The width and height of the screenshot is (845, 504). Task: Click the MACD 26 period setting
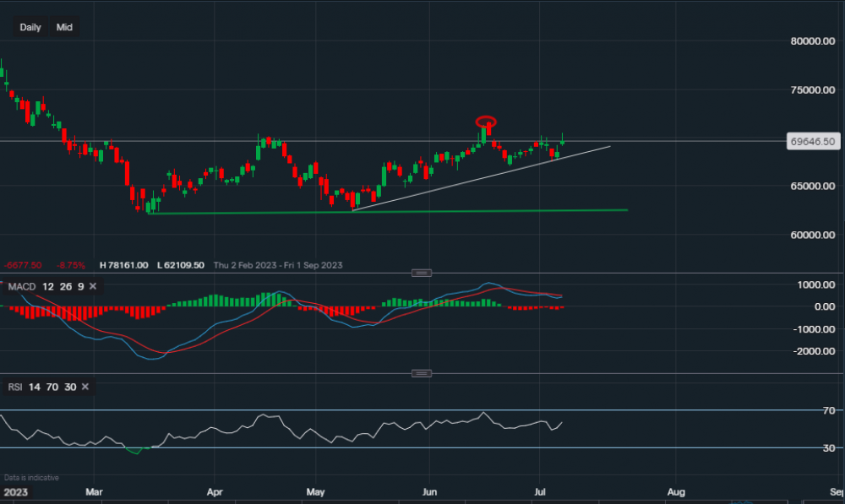(63, 287)
